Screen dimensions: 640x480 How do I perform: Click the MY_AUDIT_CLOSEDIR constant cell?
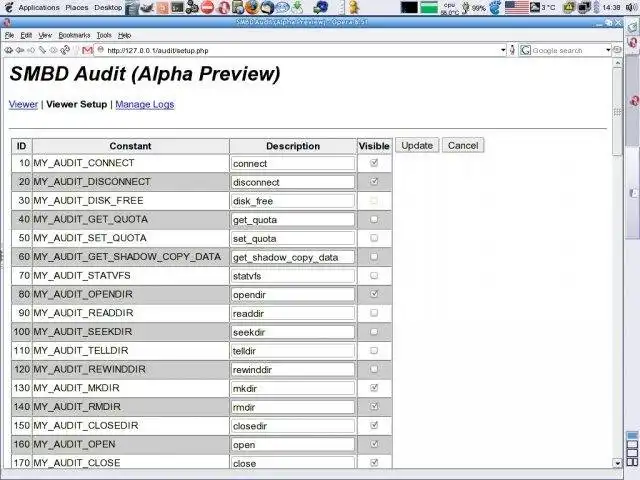(x=131, y=425)
